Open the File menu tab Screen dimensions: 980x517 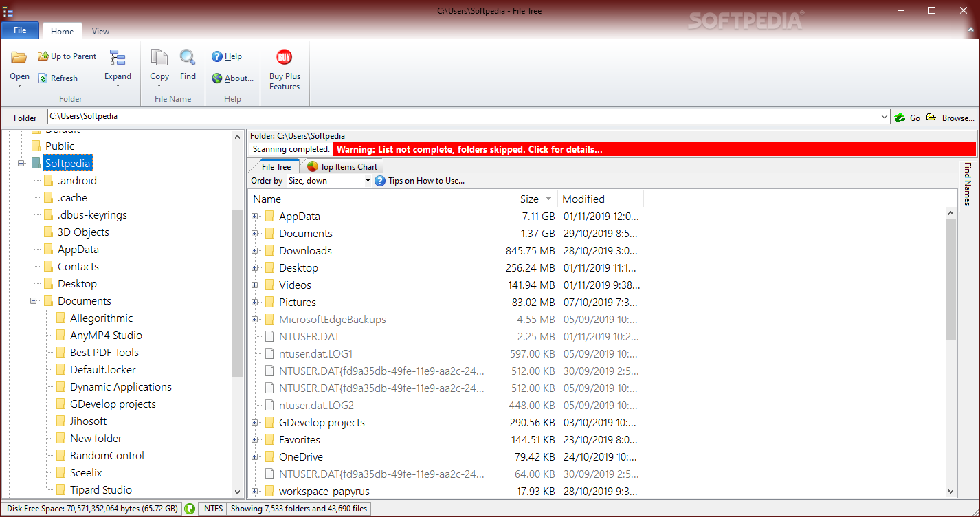(20, 30)
